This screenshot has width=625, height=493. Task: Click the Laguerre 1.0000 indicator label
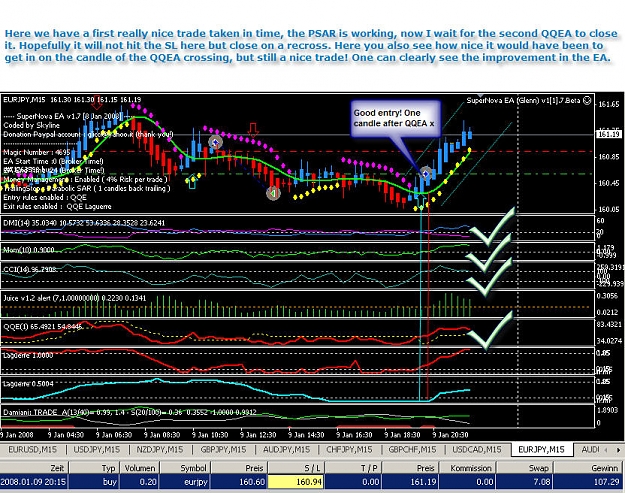[28, 356]
